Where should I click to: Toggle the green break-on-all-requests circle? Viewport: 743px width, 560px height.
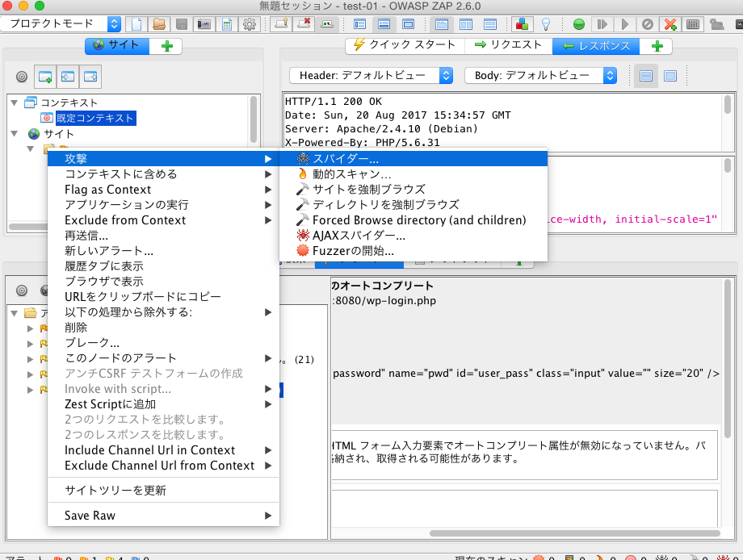click(x=578, y=23)
